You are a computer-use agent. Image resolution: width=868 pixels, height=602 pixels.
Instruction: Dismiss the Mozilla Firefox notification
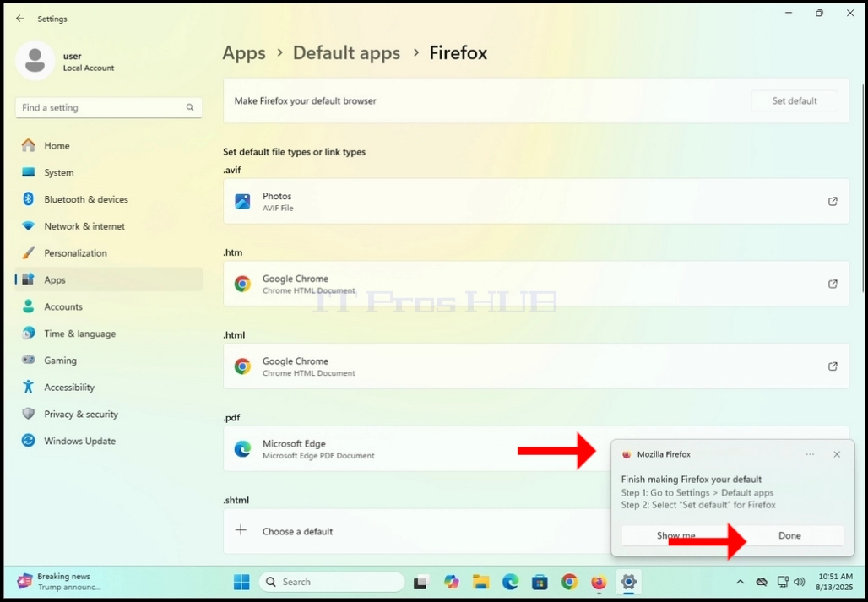tap(837, 454)
